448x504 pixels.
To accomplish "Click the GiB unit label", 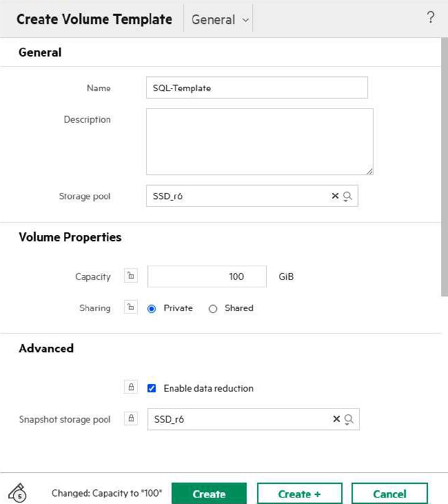I will [x=286, y=276].
